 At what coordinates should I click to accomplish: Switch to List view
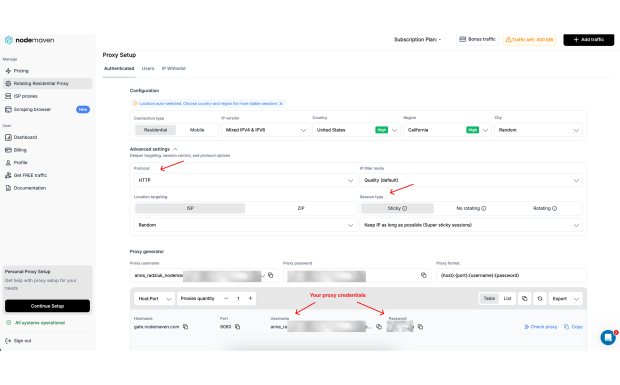coord(507,298)
